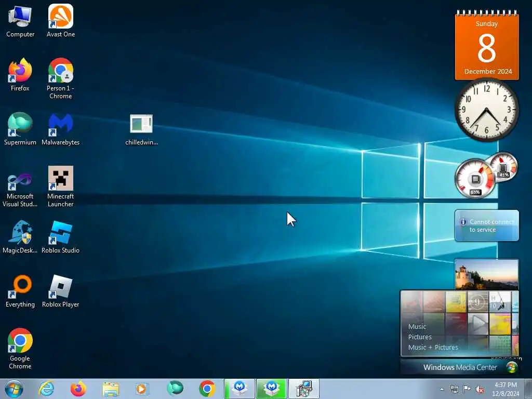Click the Supermium taskbar icon
This screenshot has width=532, height=399.
tap(175, 389)
